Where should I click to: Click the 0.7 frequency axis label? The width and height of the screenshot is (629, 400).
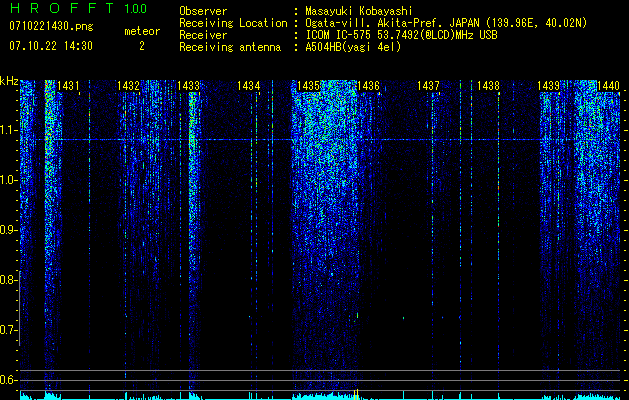(8, 330)
